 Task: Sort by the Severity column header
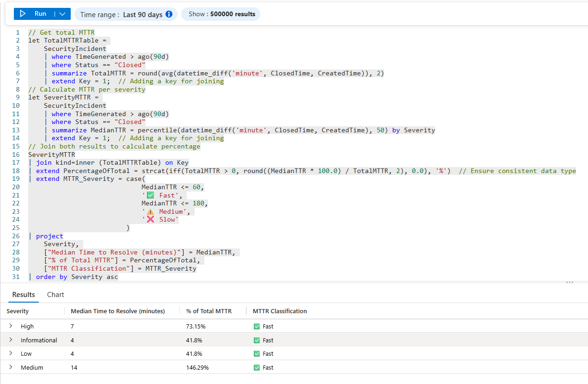[x=18, y=311]
